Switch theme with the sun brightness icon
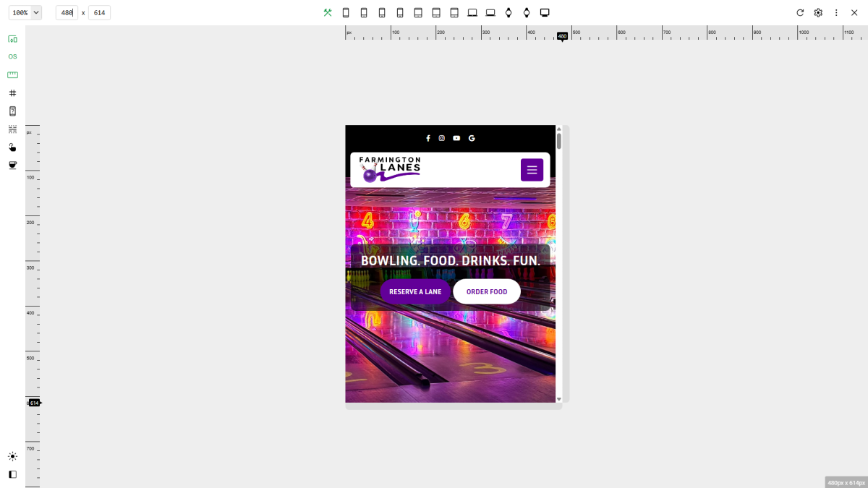Image resolution: width=868 pixels, height=488 pixels. click(x=12, y=456)
